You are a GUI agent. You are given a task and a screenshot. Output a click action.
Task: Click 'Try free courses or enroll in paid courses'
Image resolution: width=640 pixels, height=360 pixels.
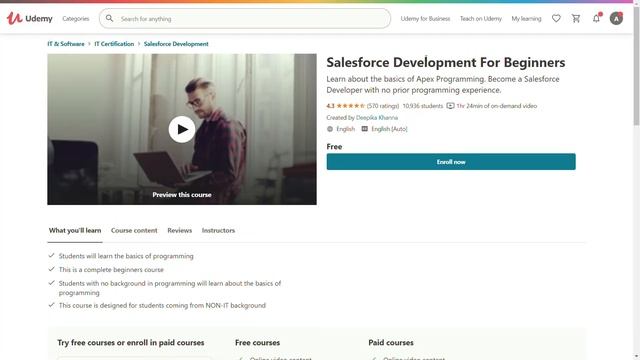(131, 342)
